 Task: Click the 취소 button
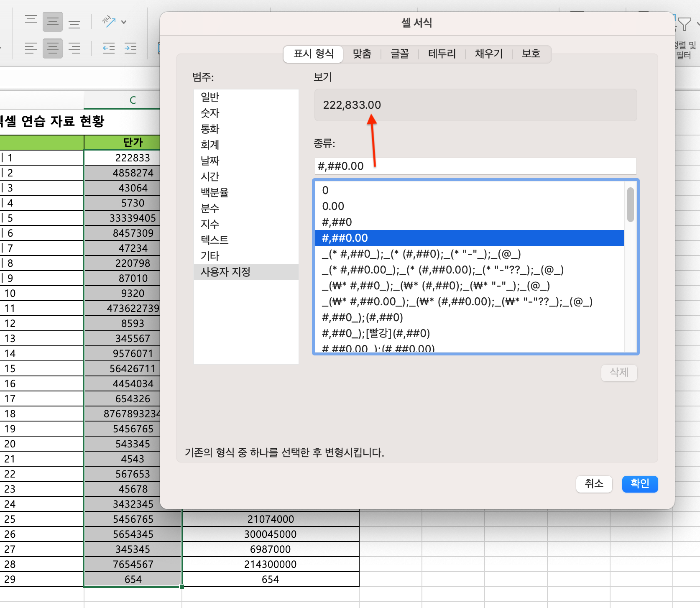pos(594,483)
